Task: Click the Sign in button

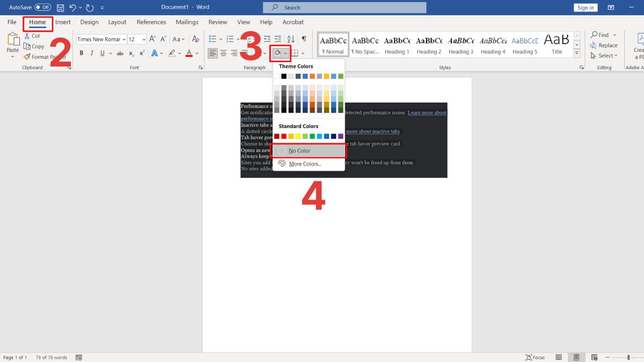Action: click(x=585, y=8)
